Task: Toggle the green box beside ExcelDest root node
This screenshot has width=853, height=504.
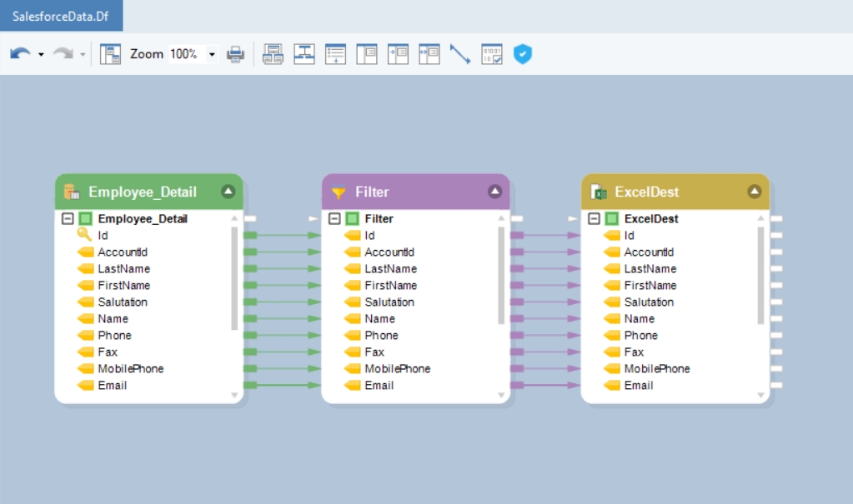Action: 611,219
